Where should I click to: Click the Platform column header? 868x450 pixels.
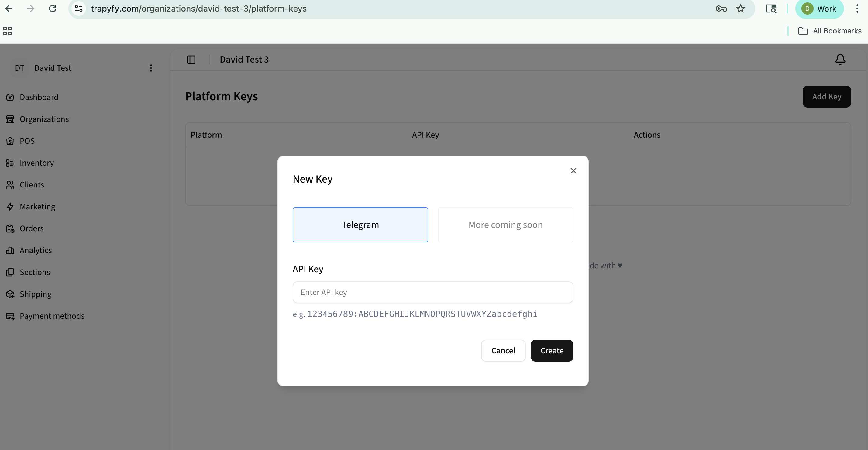[x=206, y=135]
